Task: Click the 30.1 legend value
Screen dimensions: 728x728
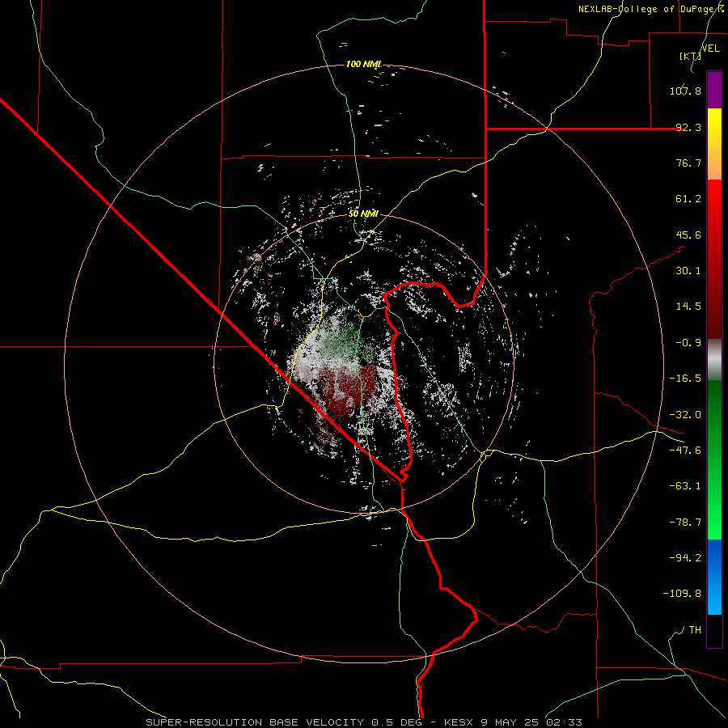Action: click(688, 271)
